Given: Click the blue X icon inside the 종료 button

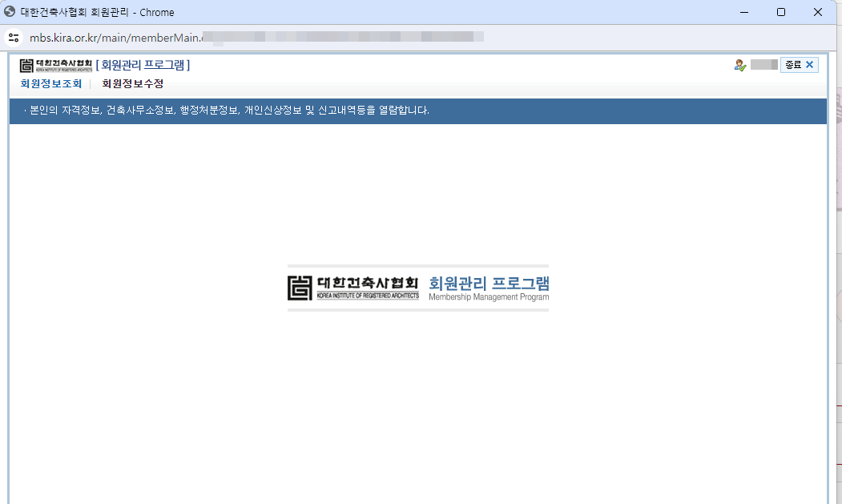Looking at the screenshot, I should click(x=811, y=65).
